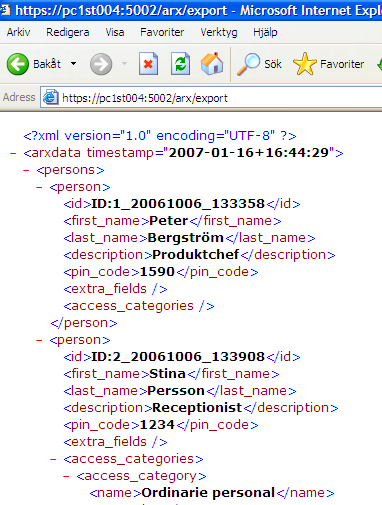Click the first name value Peter
The image size is (382, 505).
[168, 221]
